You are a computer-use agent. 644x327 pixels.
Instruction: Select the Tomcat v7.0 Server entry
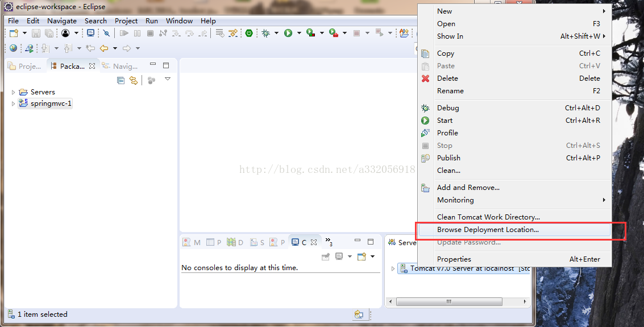click(464, 268)
